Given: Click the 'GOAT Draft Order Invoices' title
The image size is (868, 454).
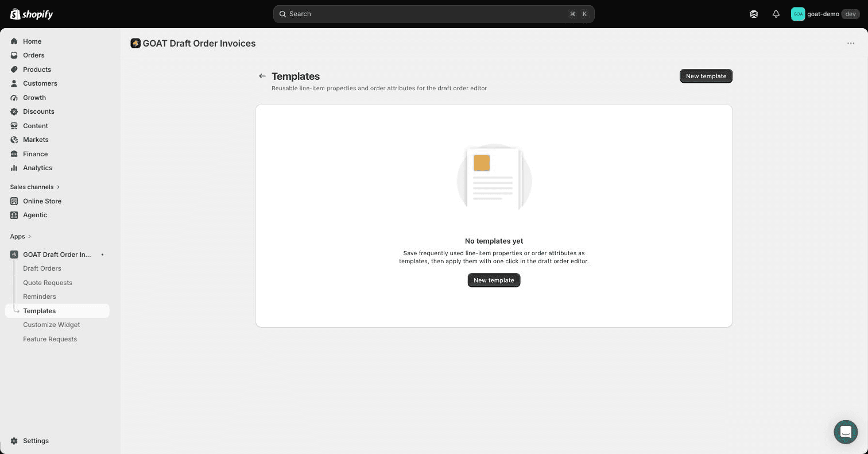Looking at the screenshot, I should click(x=199, y=43).
